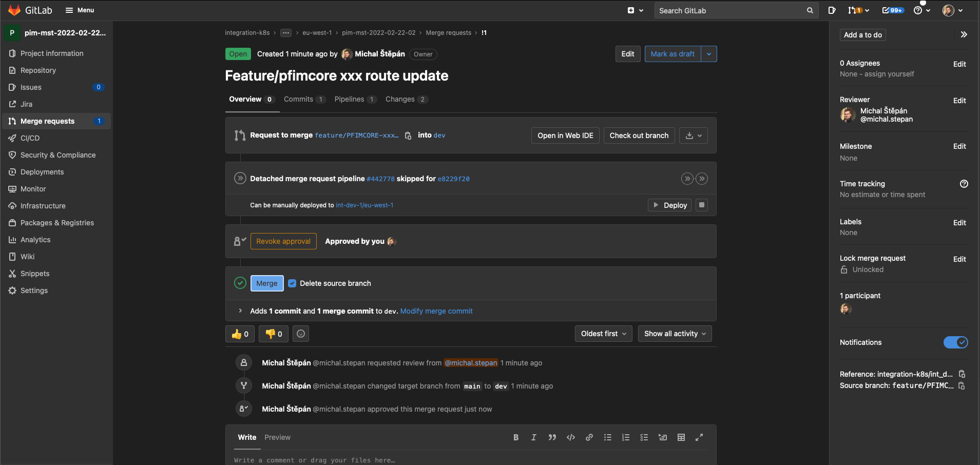Switch to comment Preview tab

(277, 437)
